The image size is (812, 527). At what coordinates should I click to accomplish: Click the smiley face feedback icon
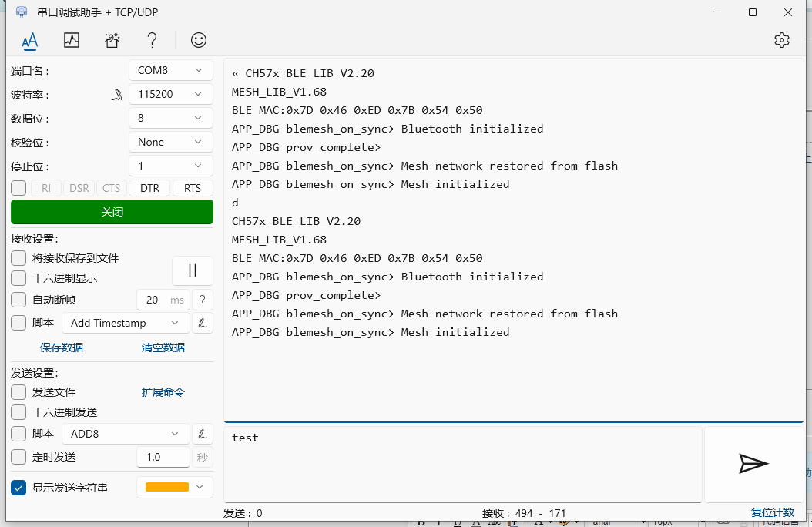pyautogui.click(x=199, y=40)
